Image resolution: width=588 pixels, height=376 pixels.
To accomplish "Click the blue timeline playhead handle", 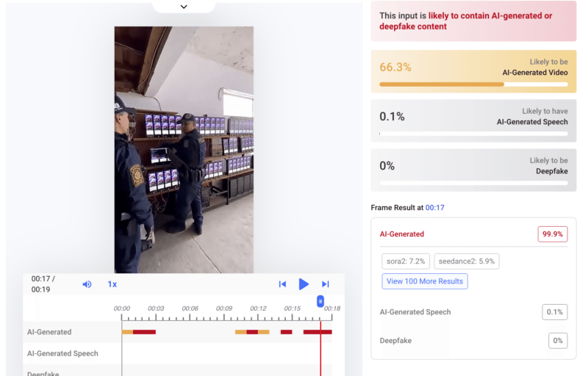I will pos(320,301).
